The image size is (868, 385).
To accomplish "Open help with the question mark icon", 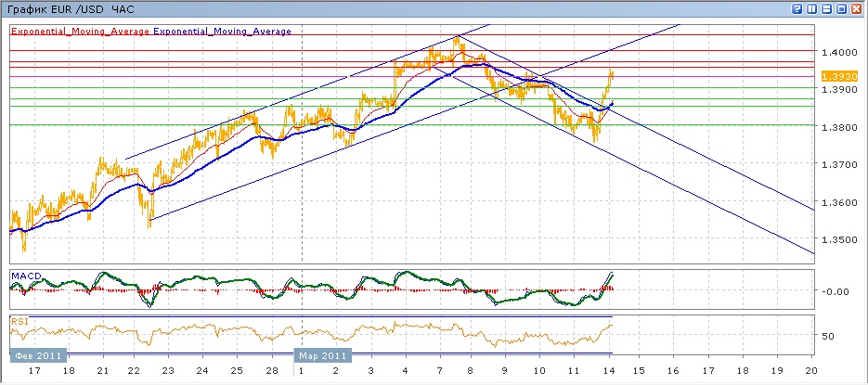I will click(797, 8).
